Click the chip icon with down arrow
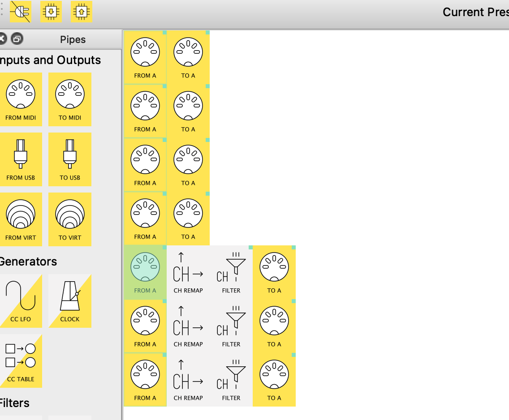This screenshot has height=420, width=509. tap(51, 12)
